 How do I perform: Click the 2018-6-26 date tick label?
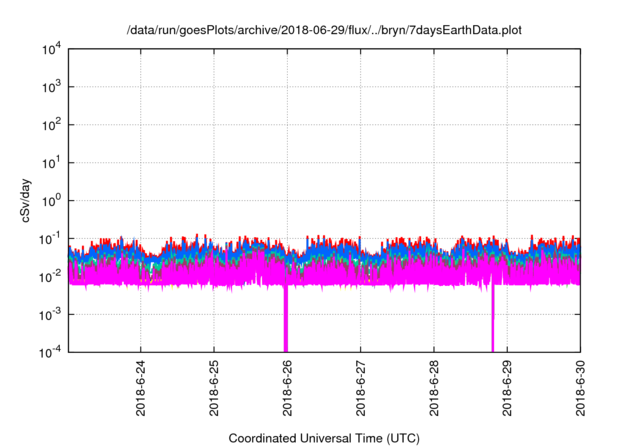coord(287,388)
